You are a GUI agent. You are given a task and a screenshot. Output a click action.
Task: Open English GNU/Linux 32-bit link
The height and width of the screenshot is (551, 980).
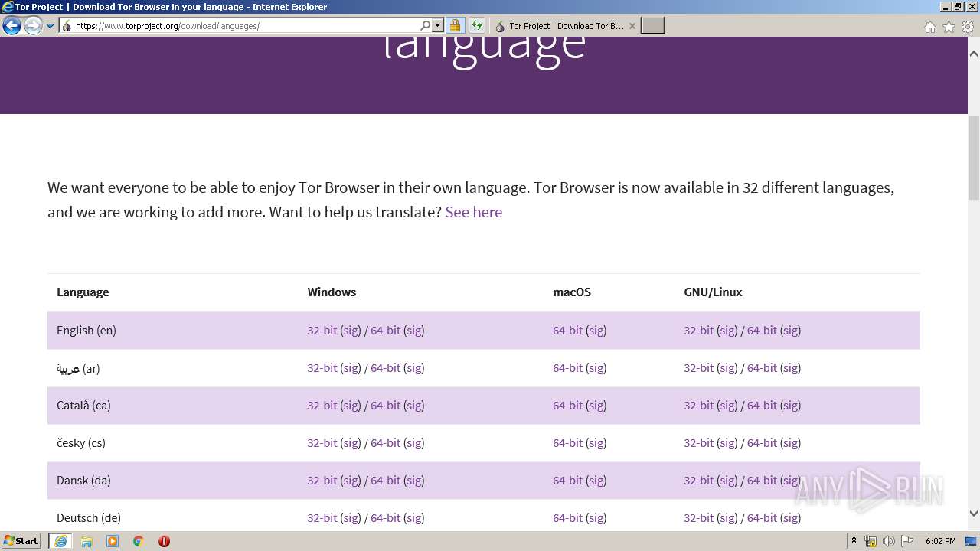click(x=698, y=331)
